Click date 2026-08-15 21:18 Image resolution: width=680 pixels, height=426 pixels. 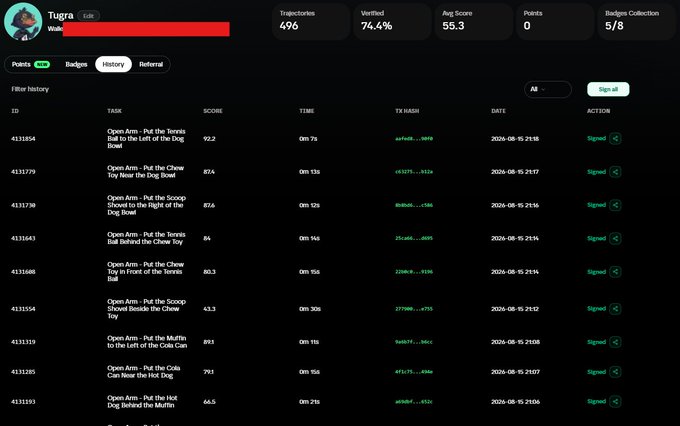515,139
